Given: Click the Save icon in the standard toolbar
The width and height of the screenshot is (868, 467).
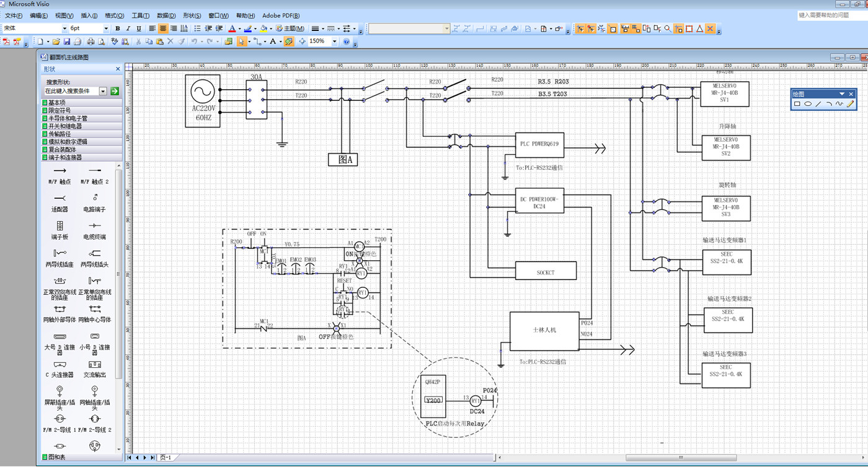Looking at the screenshot, I should tap(66, 41).
